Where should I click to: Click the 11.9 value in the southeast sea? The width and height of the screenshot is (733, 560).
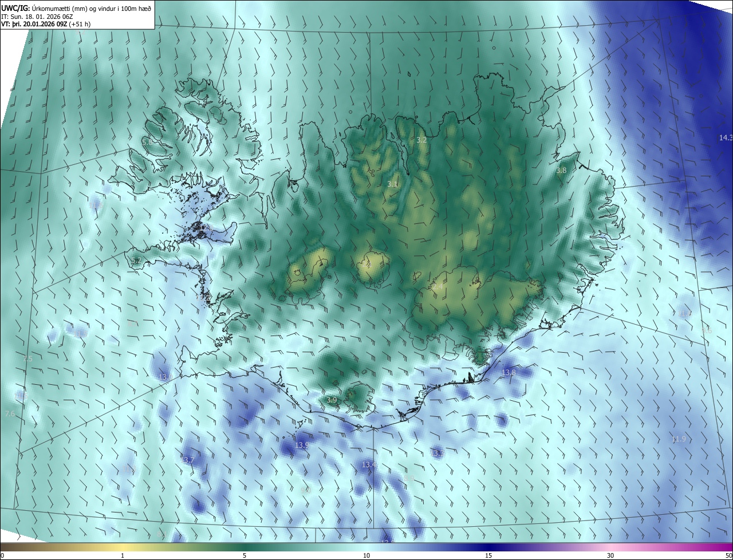(x=679, y=439)
